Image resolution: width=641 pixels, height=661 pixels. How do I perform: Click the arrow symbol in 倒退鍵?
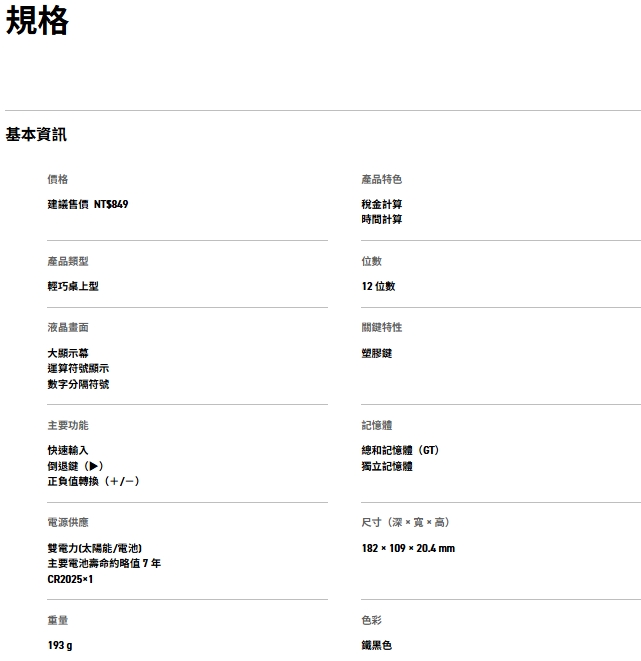[94, 466]
